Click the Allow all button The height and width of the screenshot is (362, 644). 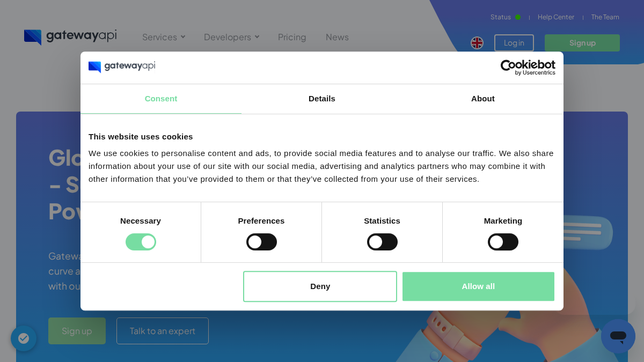coord(478,286)
